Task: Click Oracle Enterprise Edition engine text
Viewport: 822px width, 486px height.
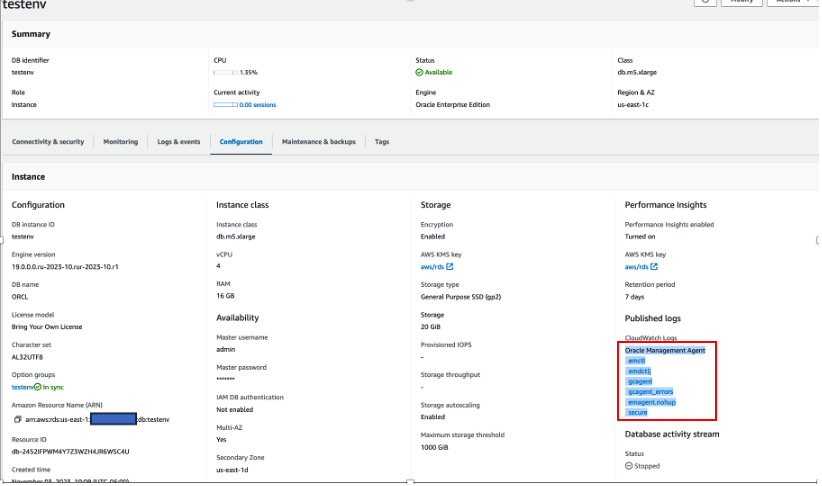Action: [453, 105]
